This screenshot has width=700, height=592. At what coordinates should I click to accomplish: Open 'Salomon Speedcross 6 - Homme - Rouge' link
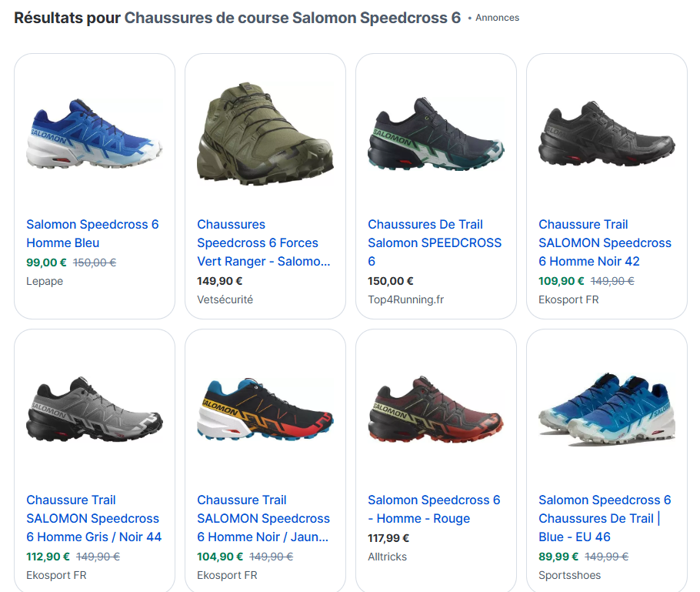pos(434,509)
